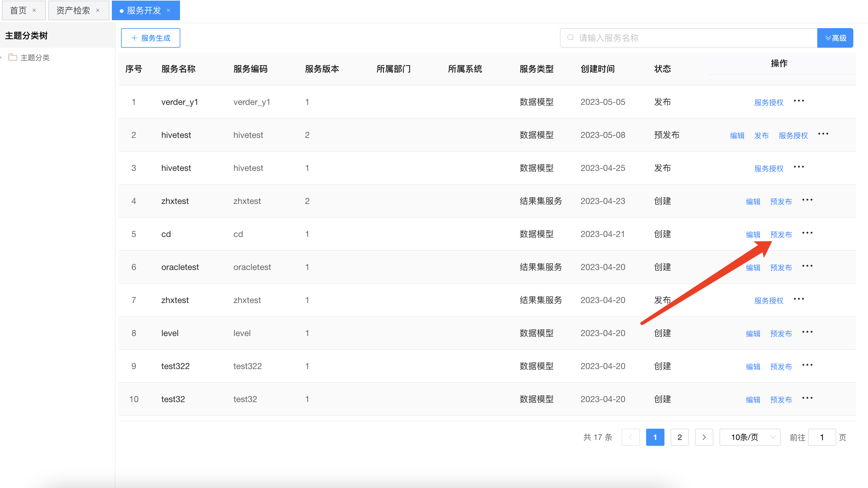
Task: Expand the 主题分类 tree node
Action: pos(1,57)
